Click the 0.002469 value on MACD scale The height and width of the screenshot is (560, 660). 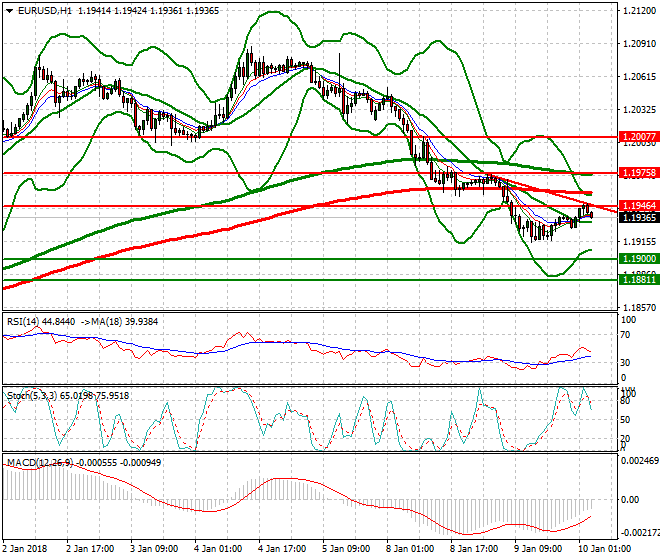point(636,461)
